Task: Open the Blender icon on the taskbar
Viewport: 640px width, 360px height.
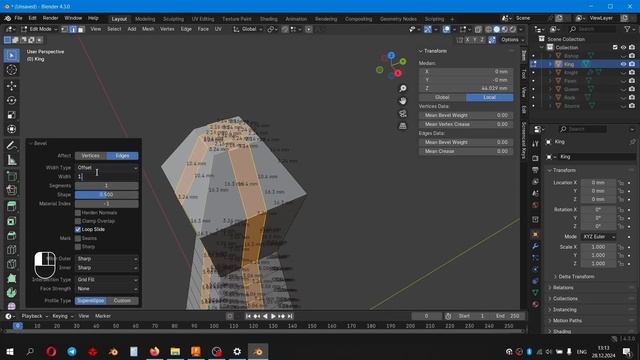Action: click(258, 351)
